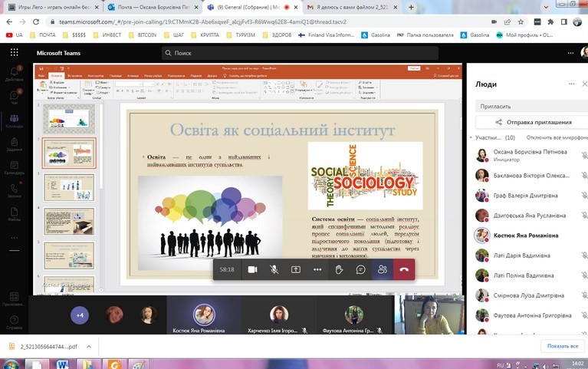Click the share screen icon
This screenshot has height=369, width=588.
pyautogui.click(x=296, y=270)
